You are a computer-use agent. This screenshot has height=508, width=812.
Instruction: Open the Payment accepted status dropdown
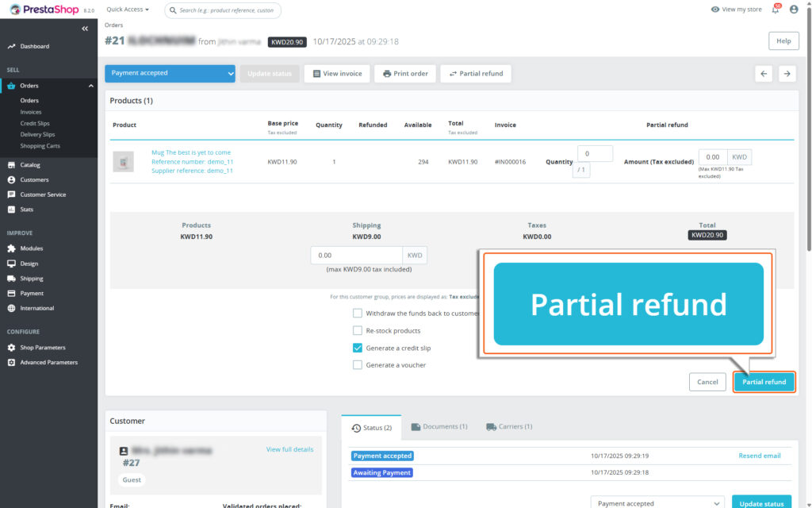point(169,73)
